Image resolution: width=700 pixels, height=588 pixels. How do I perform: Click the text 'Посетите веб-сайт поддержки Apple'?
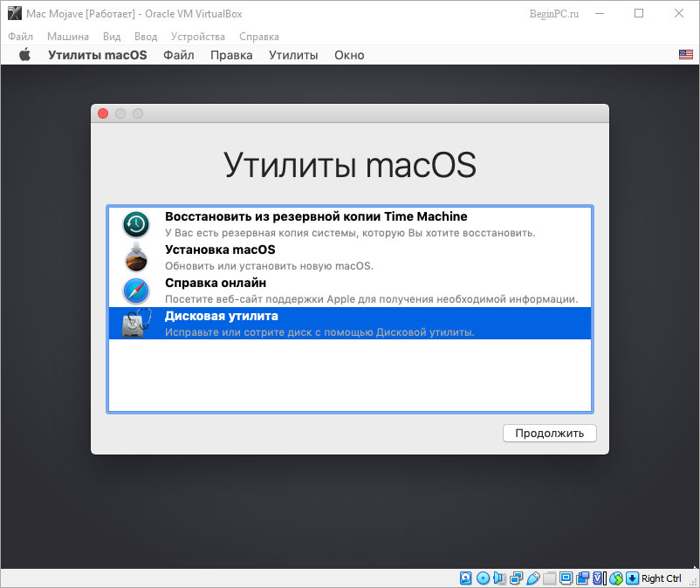260,299
